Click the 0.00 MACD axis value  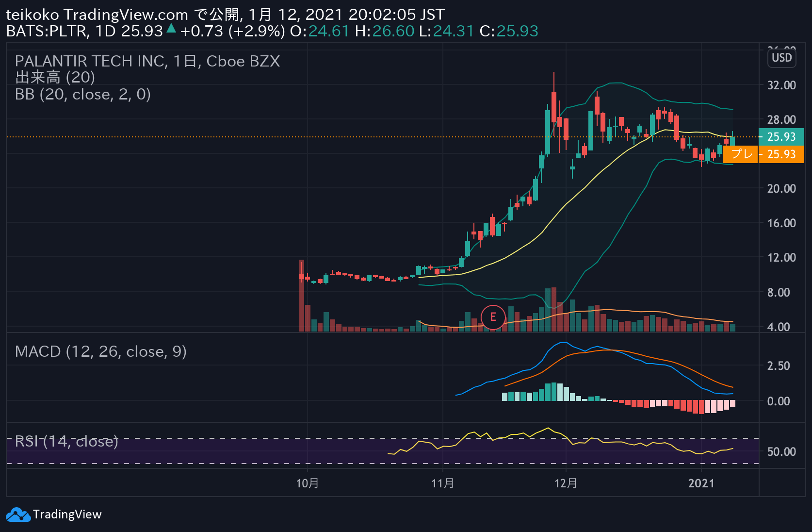[779, 401]
